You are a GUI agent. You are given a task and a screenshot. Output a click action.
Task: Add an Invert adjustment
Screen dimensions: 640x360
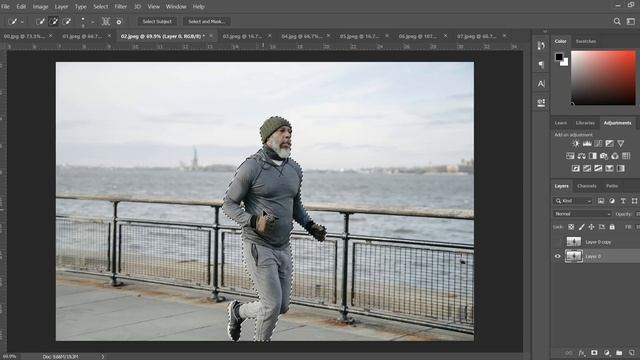576,168
